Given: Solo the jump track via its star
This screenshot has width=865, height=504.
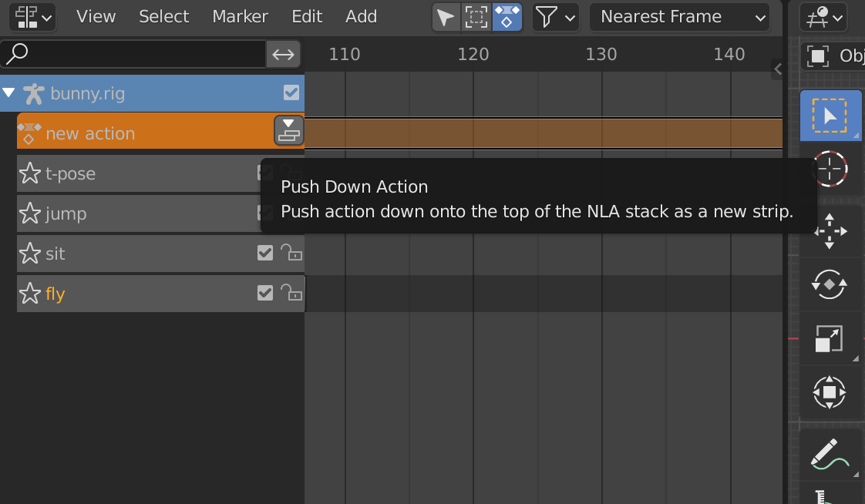Looking at the screenshot, I should tap(29, 213).
